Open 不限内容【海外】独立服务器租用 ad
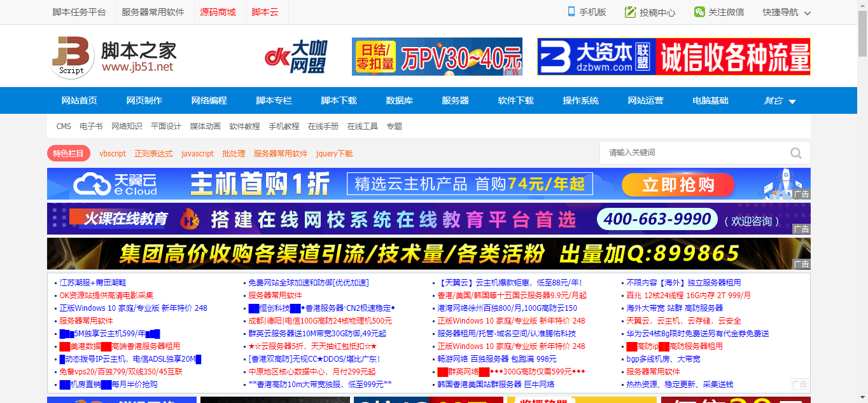Viewport: 868px width, 403px height. point(683,282)
